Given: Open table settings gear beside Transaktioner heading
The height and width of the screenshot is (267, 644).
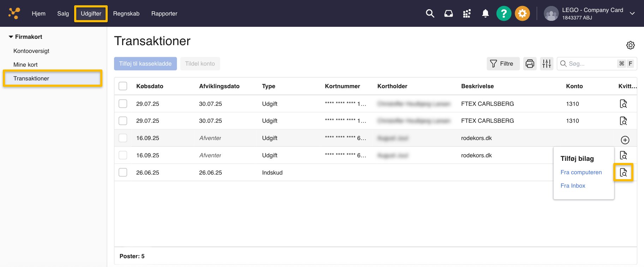Looking at the screenshot, I should 630,45.
